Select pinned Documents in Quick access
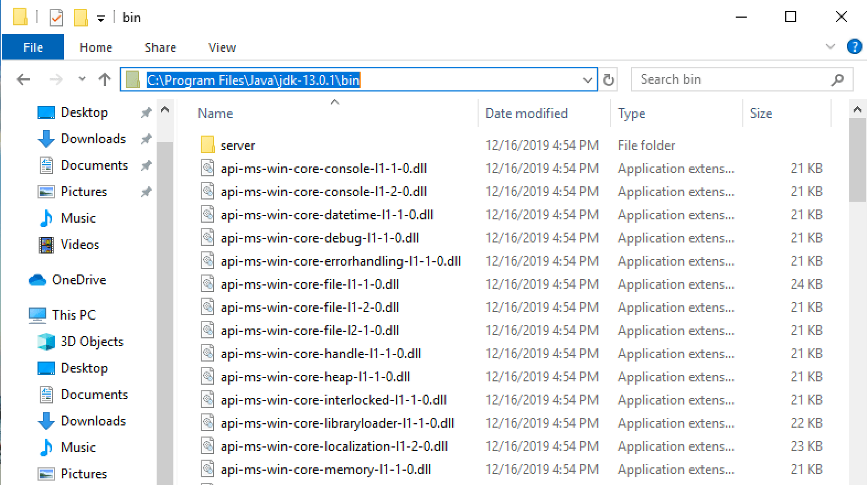The image size is (868, 485). tap(94, 165)
